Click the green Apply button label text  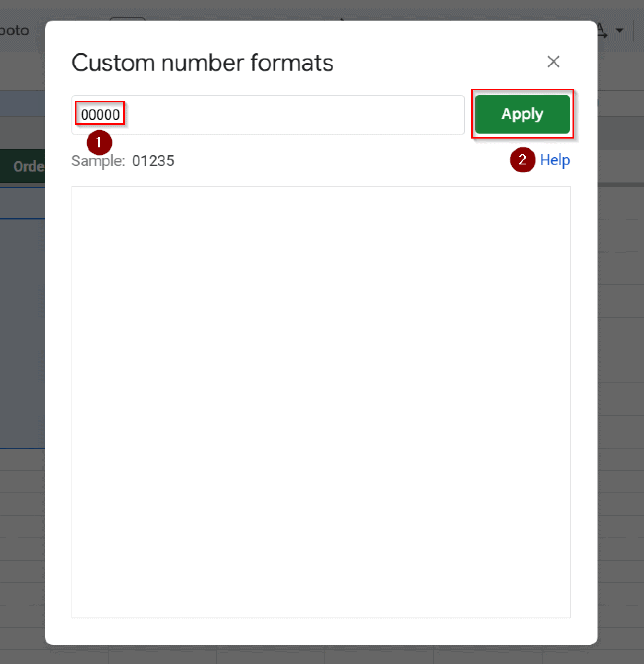pos(522,114)
